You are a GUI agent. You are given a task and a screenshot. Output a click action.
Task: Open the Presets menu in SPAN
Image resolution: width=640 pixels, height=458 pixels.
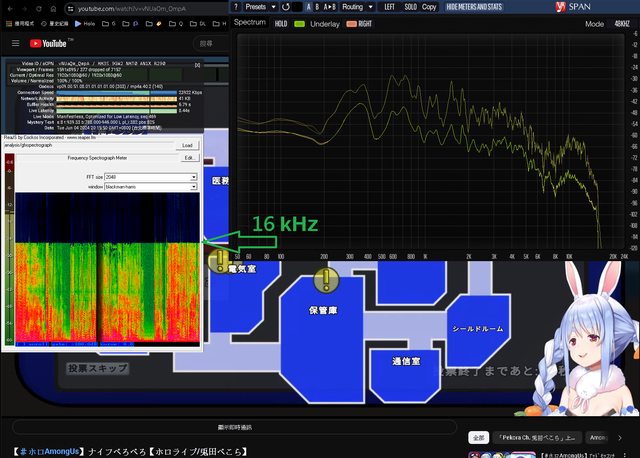point(260,7)
